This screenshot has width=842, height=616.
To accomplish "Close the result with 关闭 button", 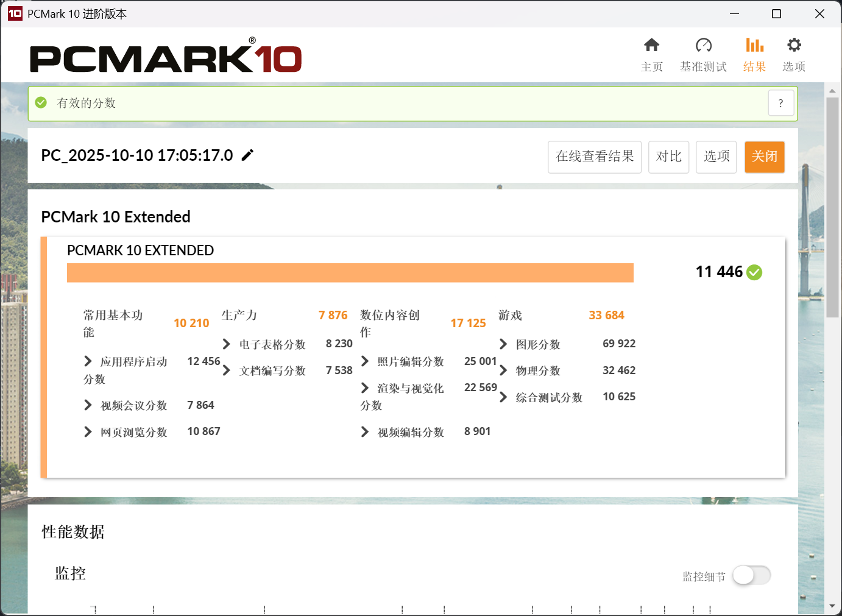I will [765, 157].
